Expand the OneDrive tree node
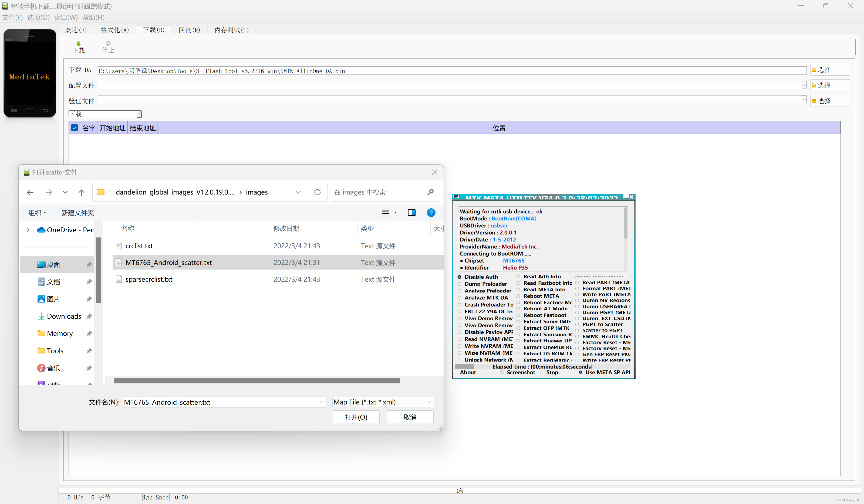 click(x=28, y=230)
